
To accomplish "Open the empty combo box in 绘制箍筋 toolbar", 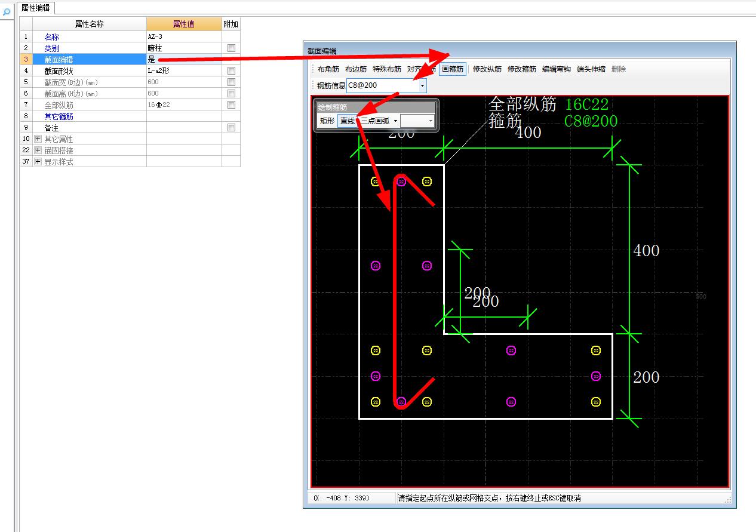I will pyautogui.click(x=417, y=121).
